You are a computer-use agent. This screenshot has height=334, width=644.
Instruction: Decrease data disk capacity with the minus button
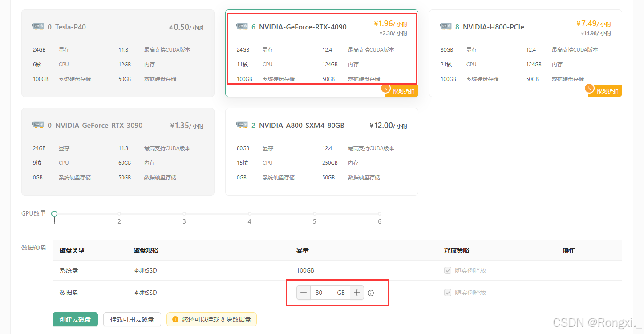tap(304, 293)
